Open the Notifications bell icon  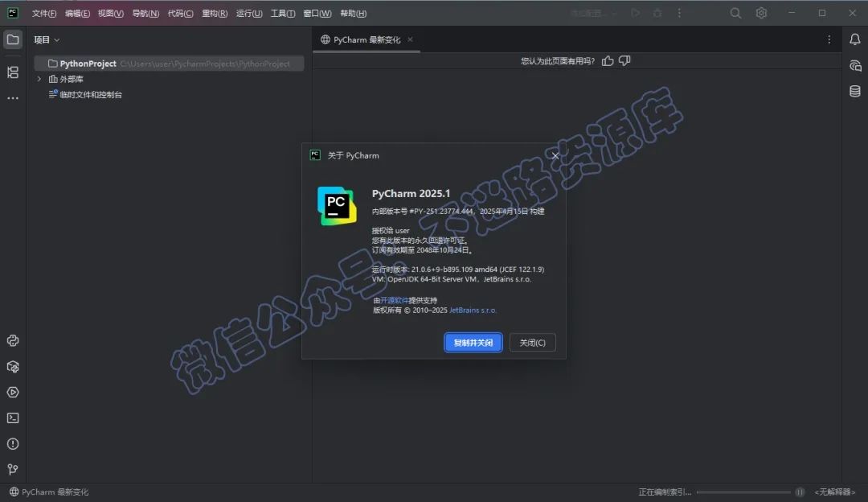[854, 39]
